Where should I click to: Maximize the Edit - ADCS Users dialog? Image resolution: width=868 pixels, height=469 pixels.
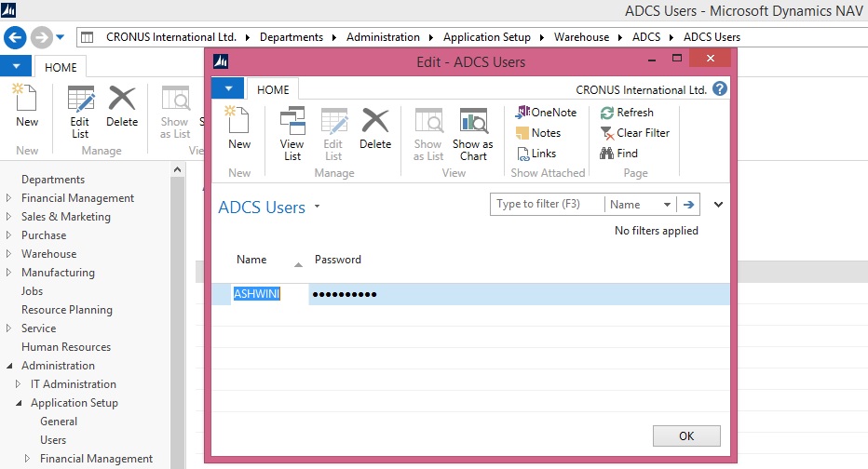tap(676, 58)
